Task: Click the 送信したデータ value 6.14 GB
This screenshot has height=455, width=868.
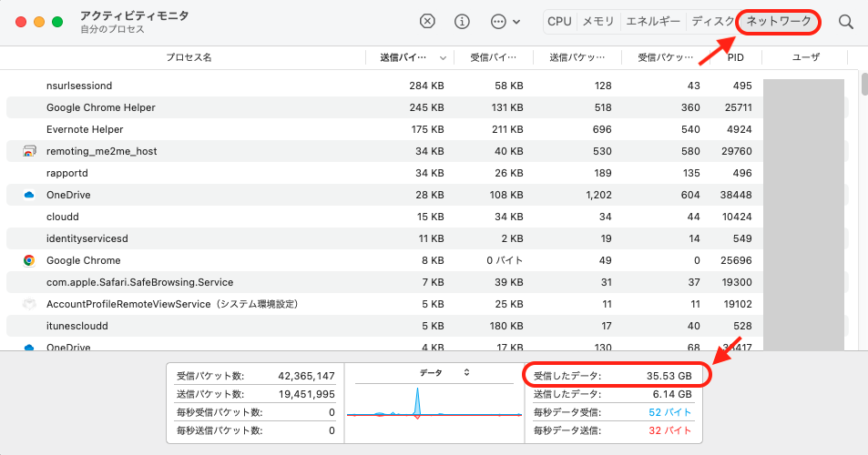Action: (x=672, y=394)
